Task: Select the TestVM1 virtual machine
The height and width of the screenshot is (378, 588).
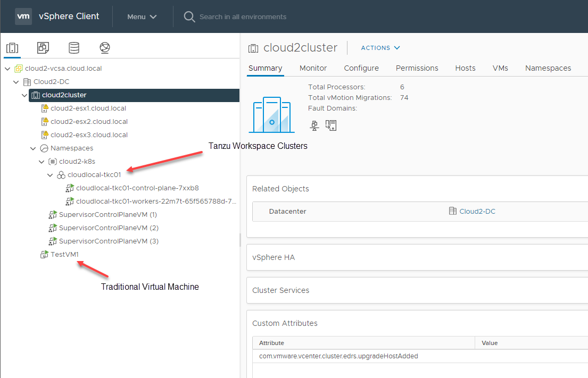Action: (64, 254)
